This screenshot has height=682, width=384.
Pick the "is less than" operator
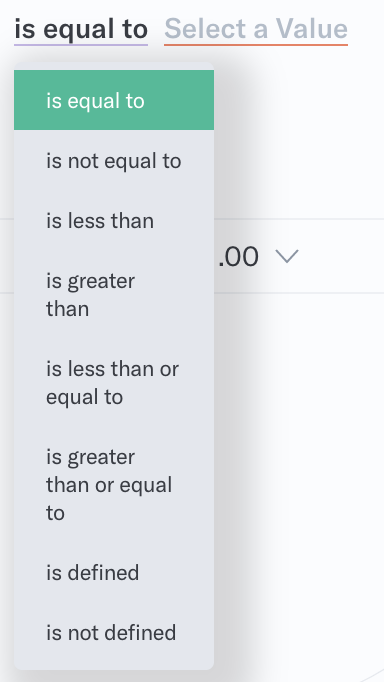coord(114,221)
